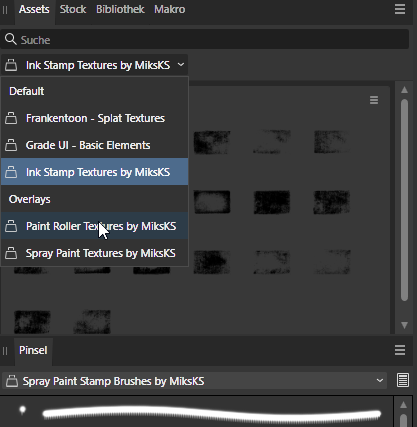Click the Assets panel drag grip handle
Screen dimensions: 417x427
pos(5,10)
